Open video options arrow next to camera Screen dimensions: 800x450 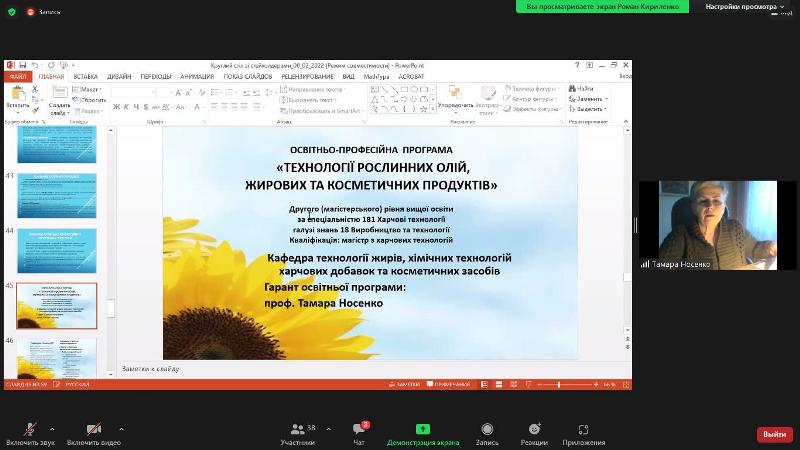point(121,429)
